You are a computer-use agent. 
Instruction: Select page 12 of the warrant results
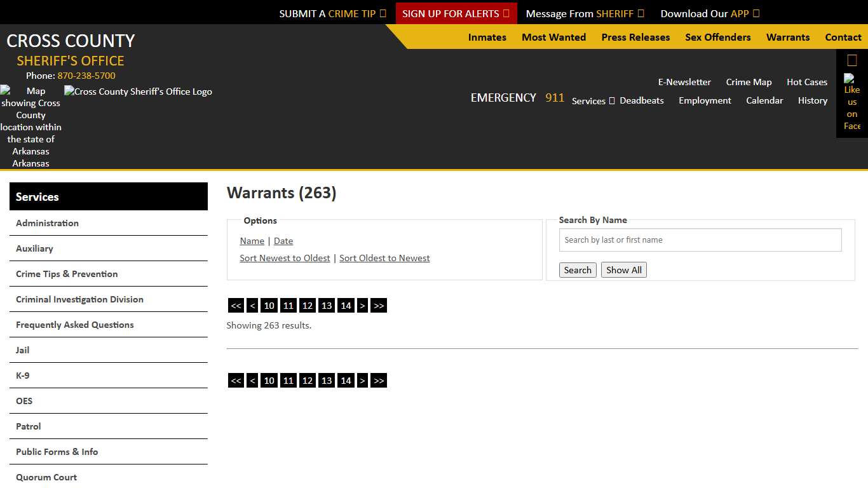(307, 305)
